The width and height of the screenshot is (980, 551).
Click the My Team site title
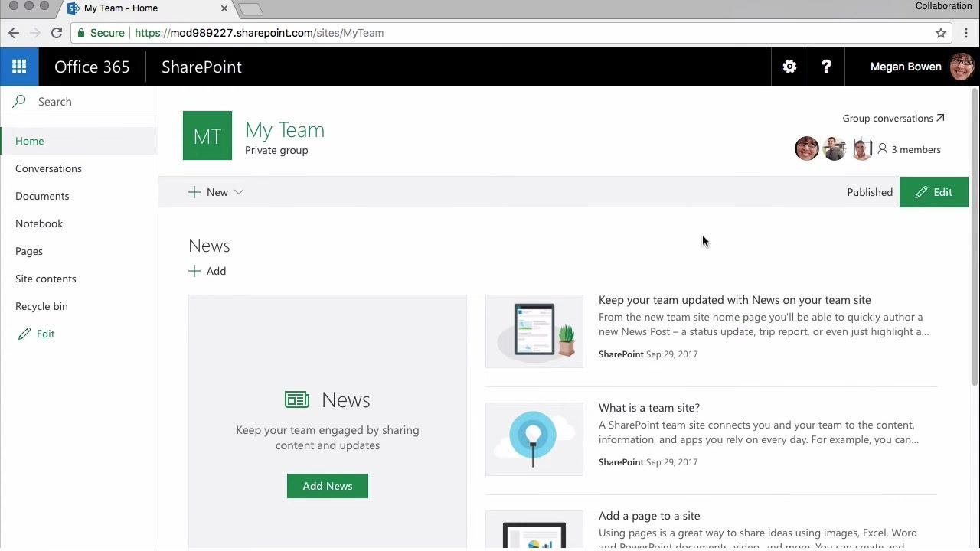(x=285, y=130)
